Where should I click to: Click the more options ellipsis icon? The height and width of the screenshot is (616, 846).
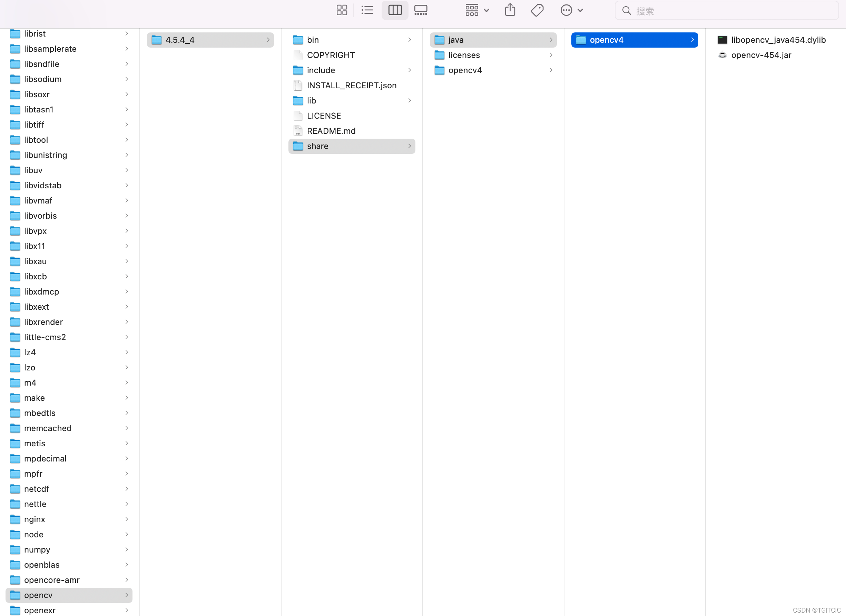566,10
